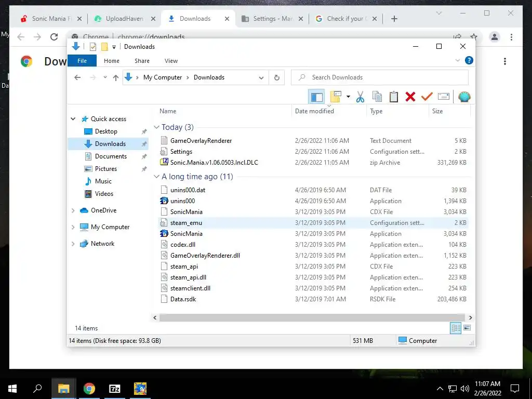Viewport: 532px width, 399px height.
Task: Open recent locations dropdown arrow
Action: 105,78
